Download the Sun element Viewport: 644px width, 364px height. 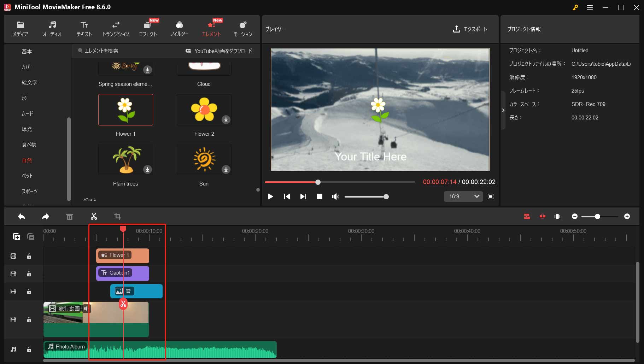226,170
